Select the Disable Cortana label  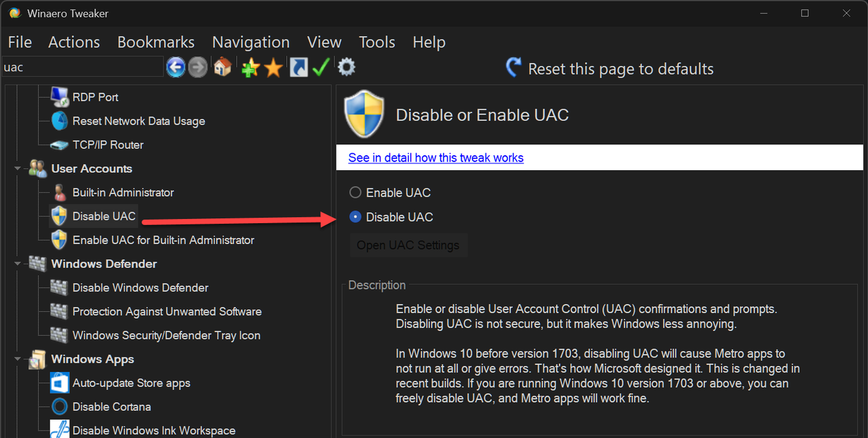[x=112, y=407]
